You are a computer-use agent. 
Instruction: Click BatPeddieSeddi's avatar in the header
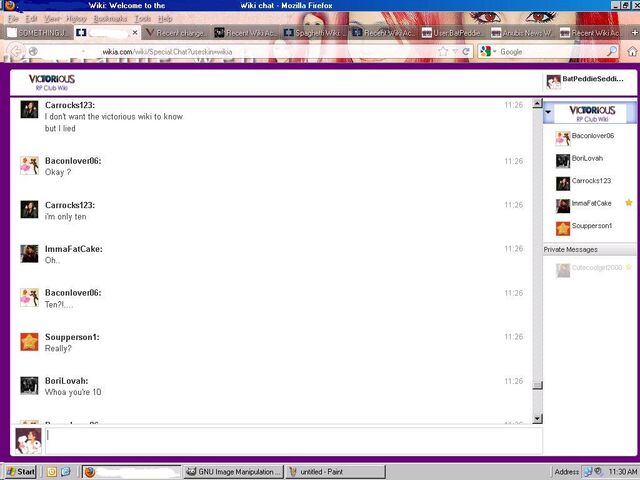click(x=553, y=82)
